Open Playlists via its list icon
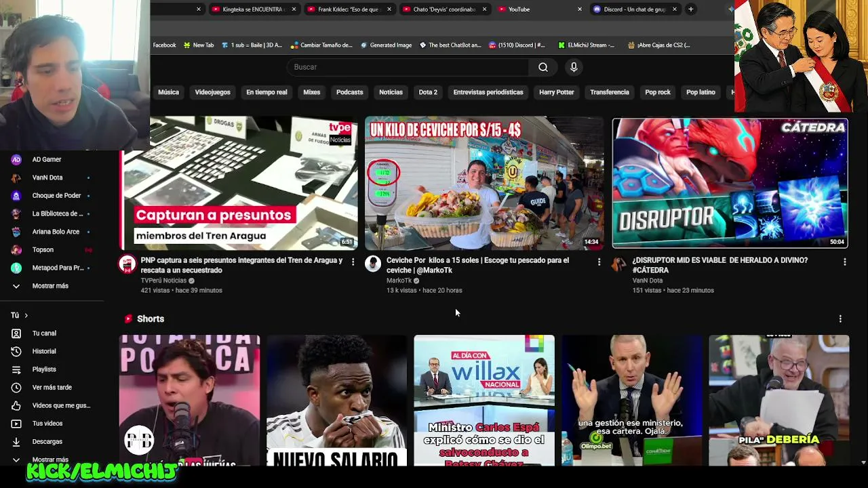868x488 pixels. point(16,369)
